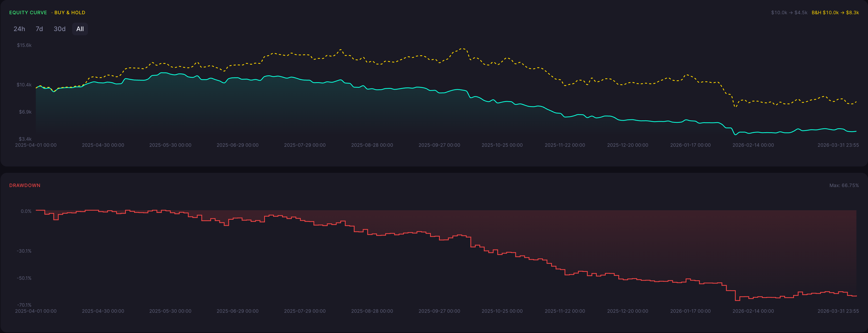Click the -30.1% drawdown axis label
The height and width of the screenshot is (333, 868).
pos(24,251)
